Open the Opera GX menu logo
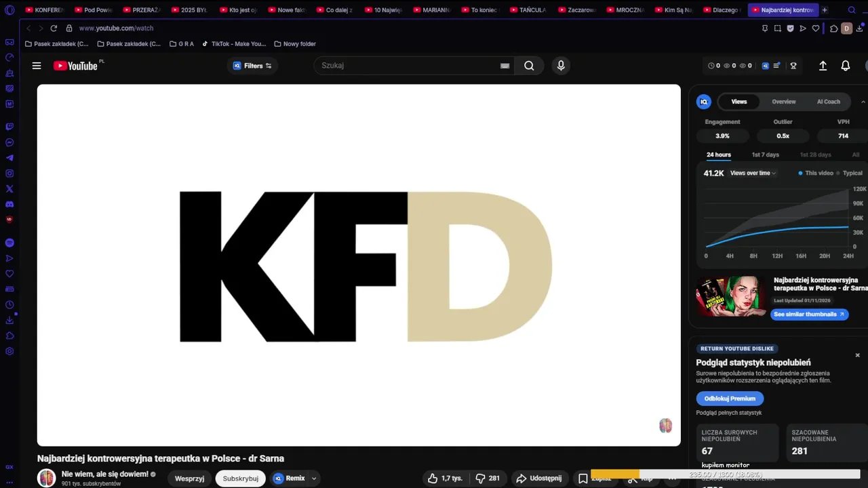The width and height of the screenshot is (868, 488). 9,10
